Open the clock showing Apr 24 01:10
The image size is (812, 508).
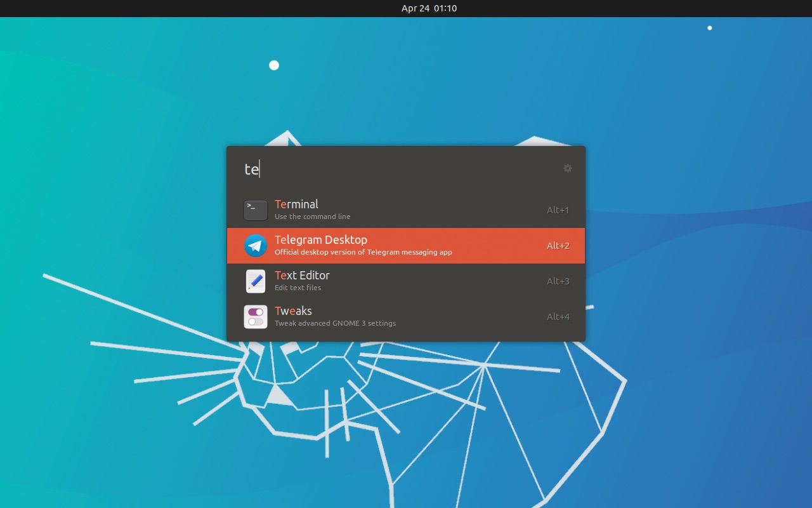coord(429,8)
